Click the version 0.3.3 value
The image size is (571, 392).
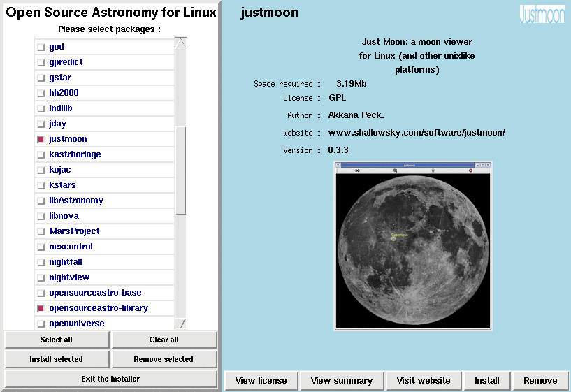[338, 150]
